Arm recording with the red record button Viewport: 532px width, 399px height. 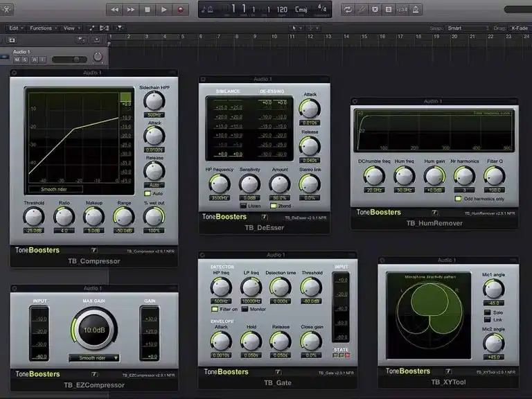coord(180,10)
